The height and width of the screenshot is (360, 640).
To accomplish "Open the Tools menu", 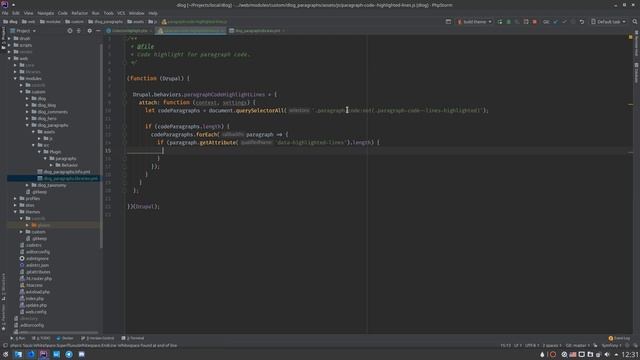I will [x=109, y=13].
